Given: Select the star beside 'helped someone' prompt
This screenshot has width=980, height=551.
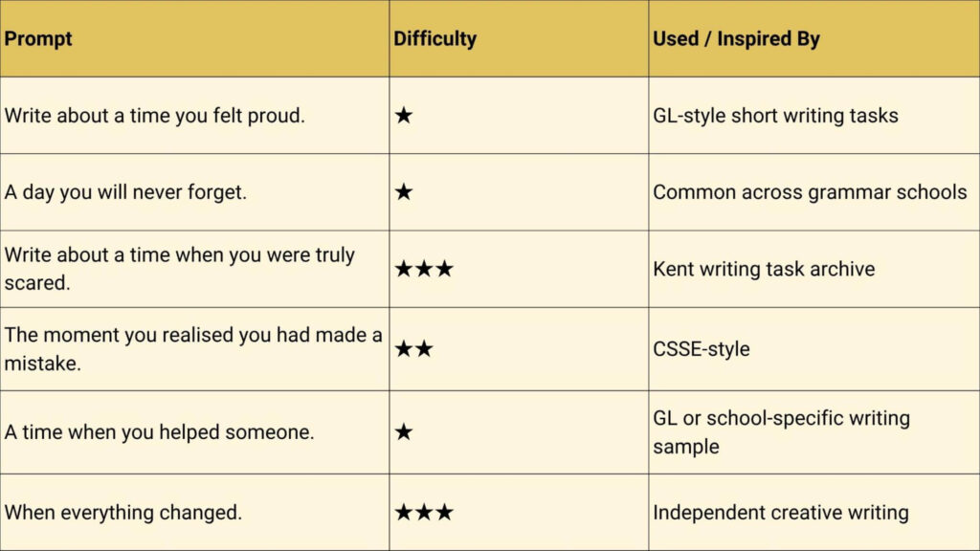Looking at the screenshot, I should (404, 432).
